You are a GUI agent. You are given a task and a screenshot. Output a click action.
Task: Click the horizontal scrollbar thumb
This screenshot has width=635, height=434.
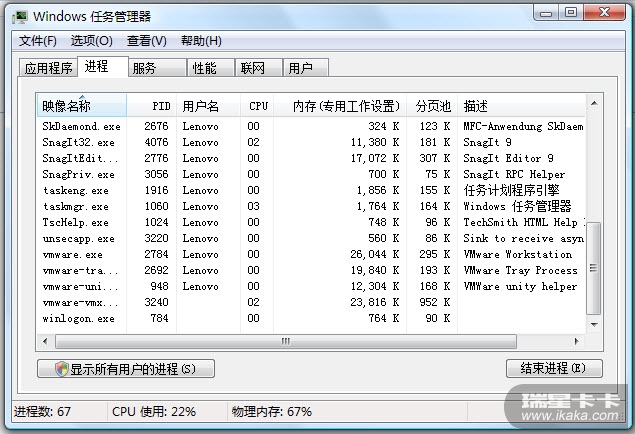[x=286, y=341]
